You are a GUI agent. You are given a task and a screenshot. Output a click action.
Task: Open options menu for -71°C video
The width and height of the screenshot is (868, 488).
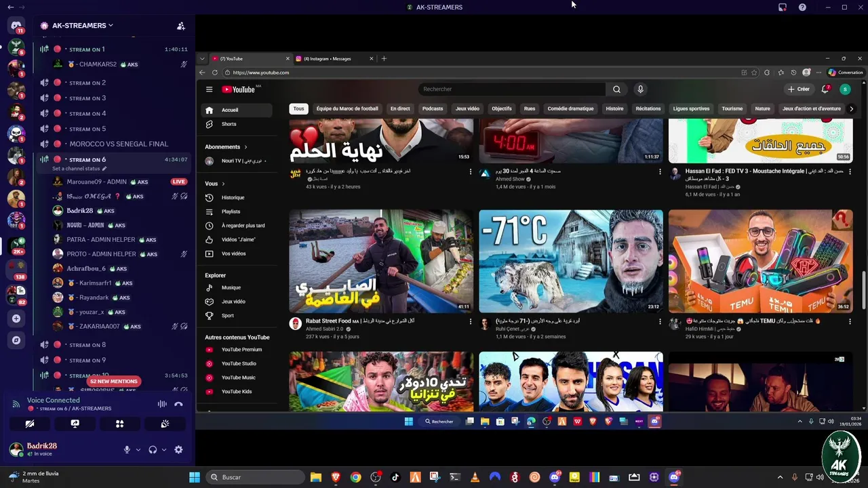[x=660, y=321]
